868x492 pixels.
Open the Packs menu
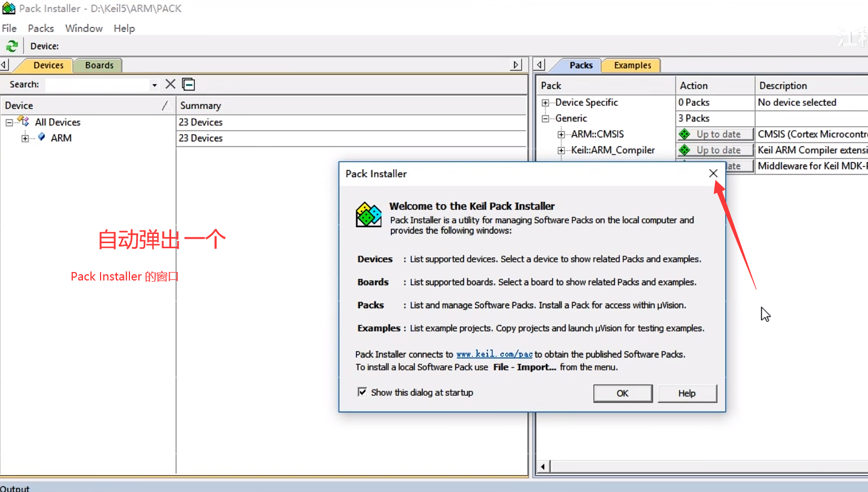(x=41, y=28)
